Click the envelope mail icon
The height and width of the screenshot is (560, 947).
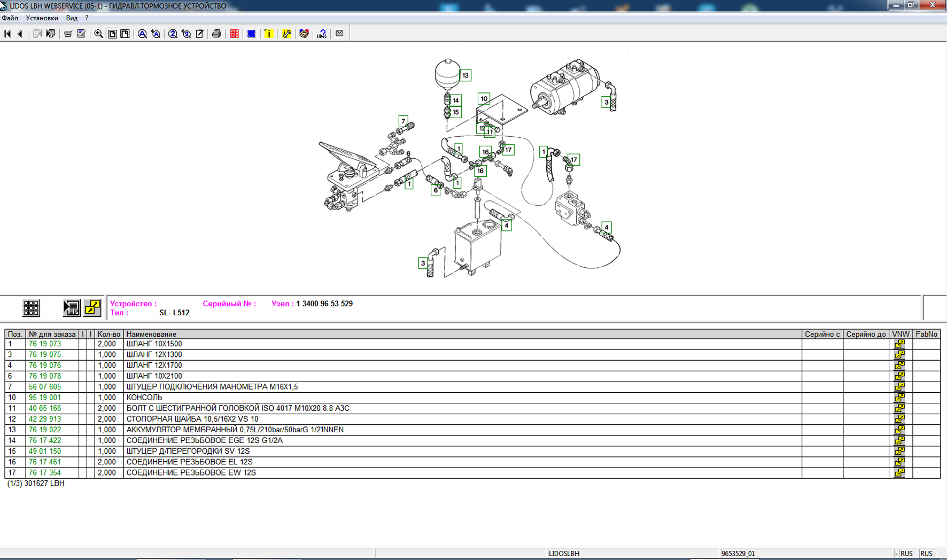coord(339,34)
